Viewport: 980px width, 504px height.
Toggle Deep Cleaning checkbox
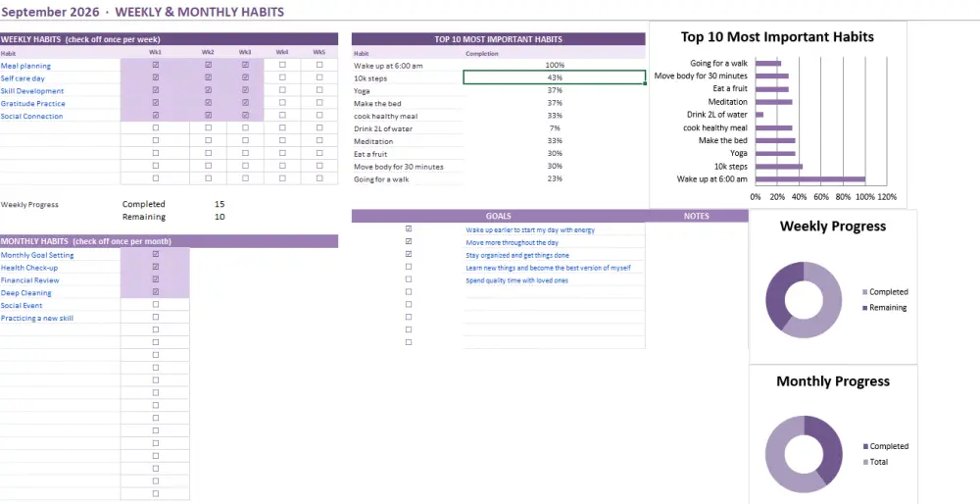(156, 292)
